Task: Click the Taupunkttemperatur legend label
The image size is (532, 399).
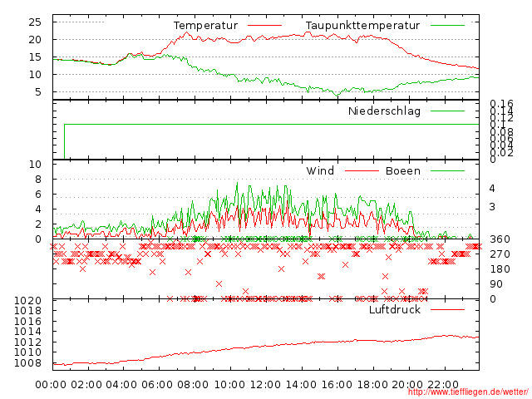Action: pos(362,26)
